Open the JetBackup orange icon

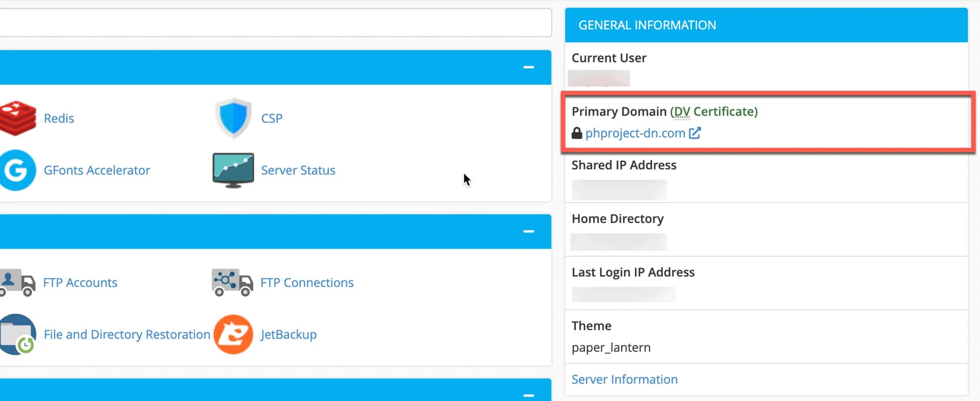tap(233, 335)
